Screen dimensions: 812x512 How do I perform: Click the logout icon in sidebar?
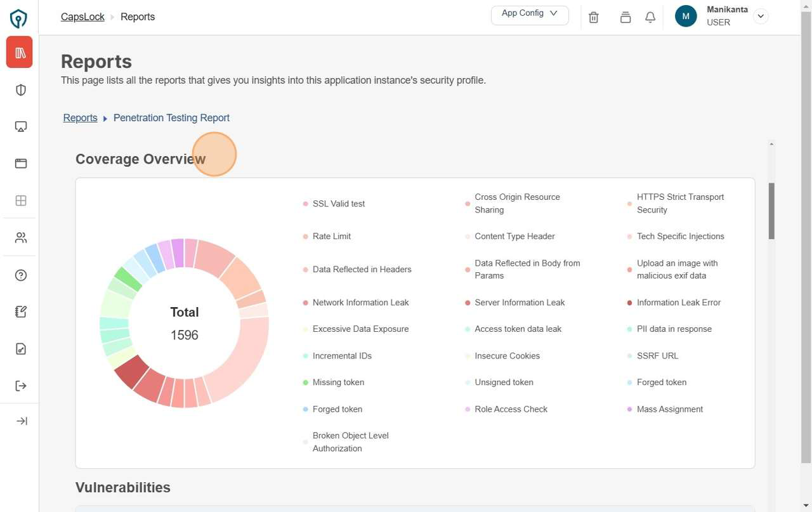pyautogui.click(x=21, y=386)
